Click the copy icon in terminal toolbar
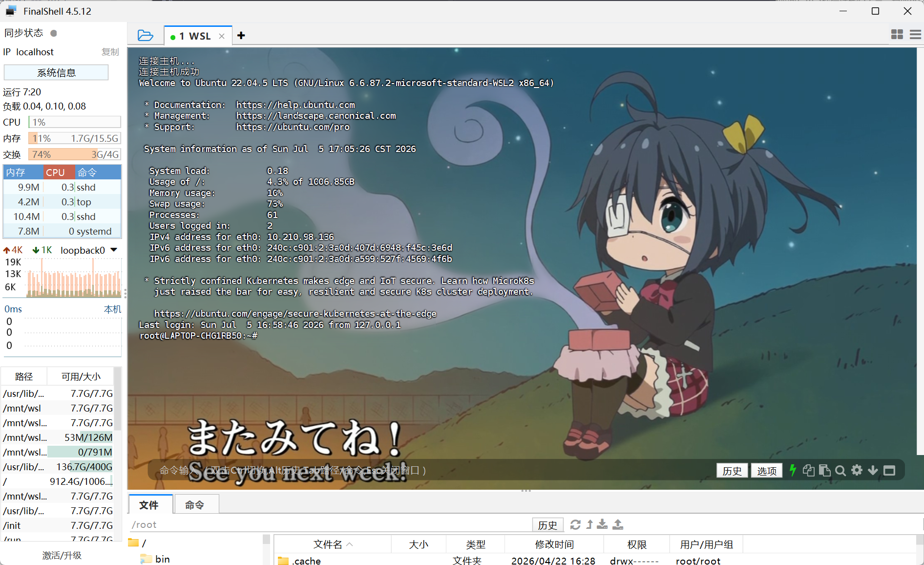 click(809, 470)
